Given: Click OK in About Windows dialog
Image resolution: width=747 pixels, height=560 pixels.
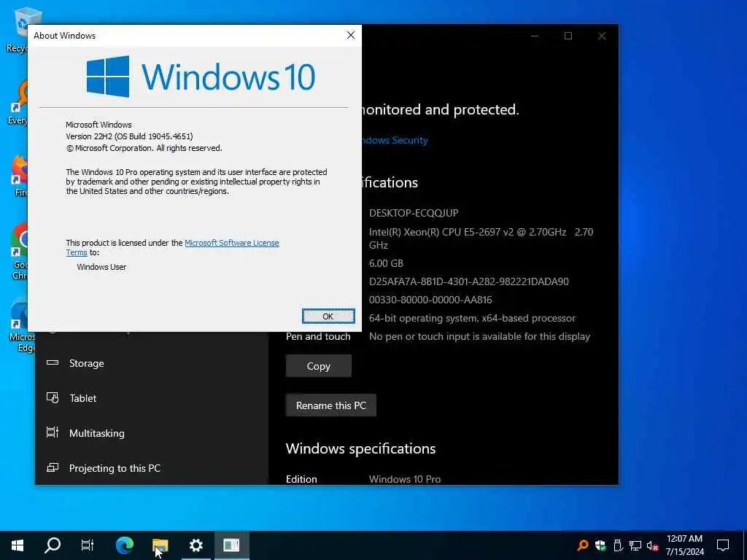Looking at the screenshot, I should 328,316.
